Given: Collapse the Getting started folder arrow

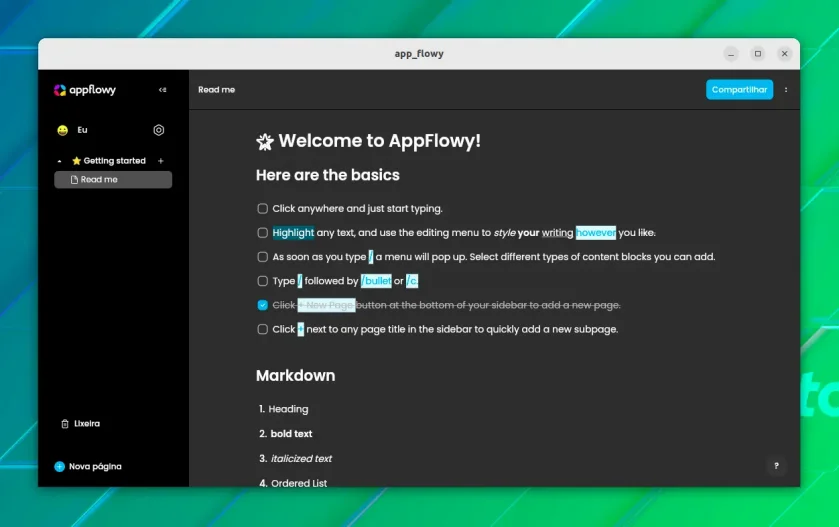Looking at the screenshot, I should pyautogui.click(x=59, y=161).
